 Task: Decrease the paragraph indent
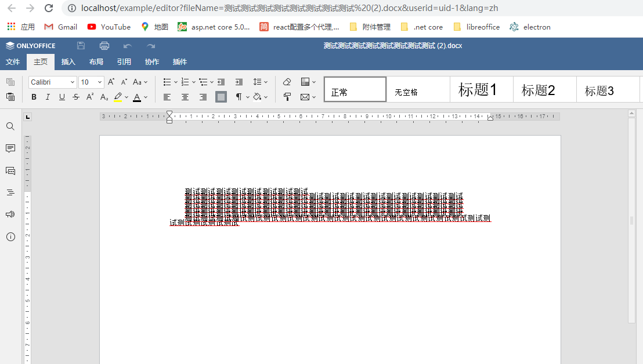click(221, 82)
